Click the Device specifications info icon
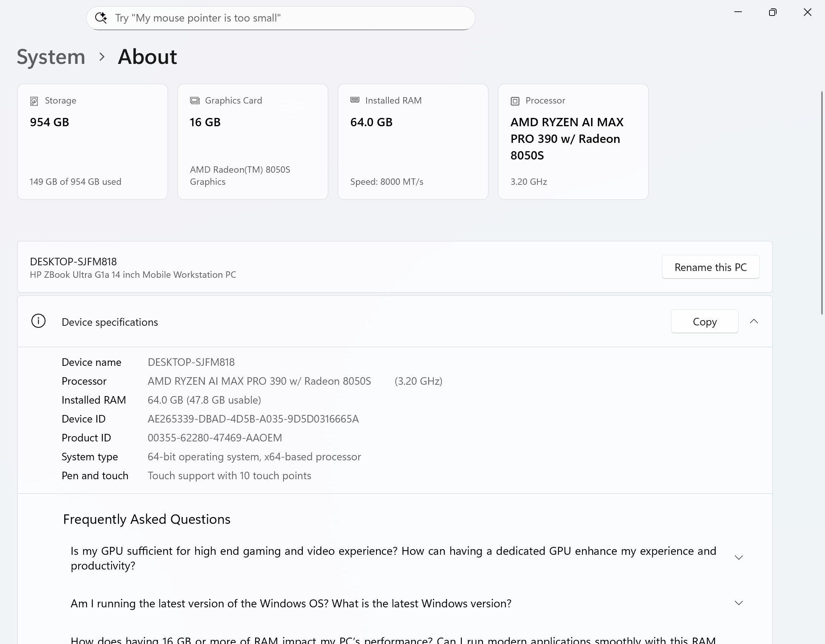This screenshot has width=825, height=644. [x=38, y=321]
